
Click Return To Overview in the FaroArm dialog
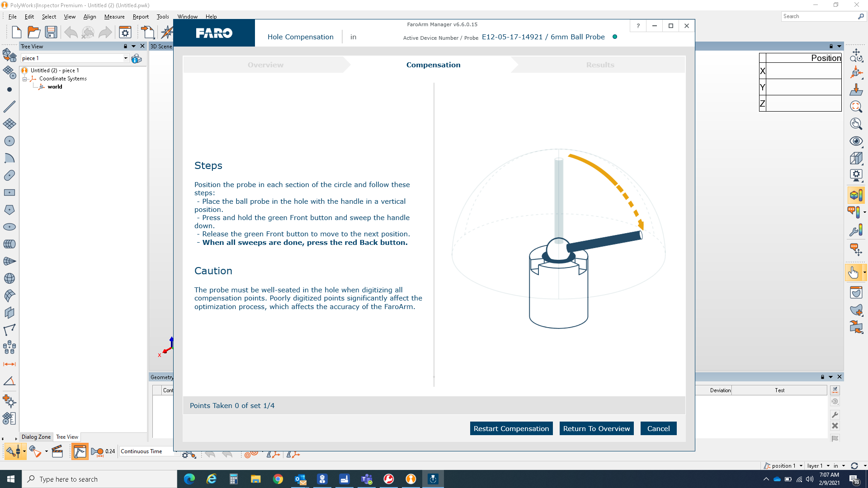click(x=596, y=428)
